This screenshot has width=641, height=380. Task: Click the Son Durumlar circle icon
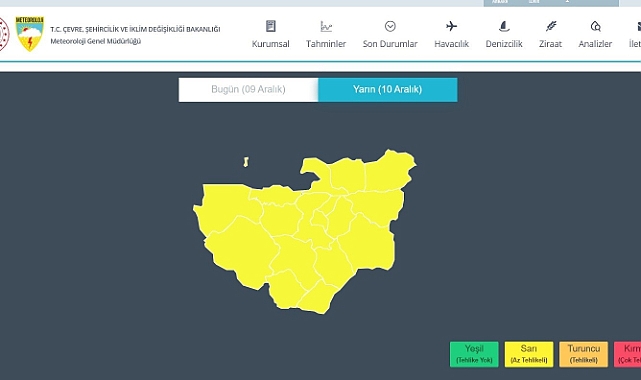tap(390, 26)
